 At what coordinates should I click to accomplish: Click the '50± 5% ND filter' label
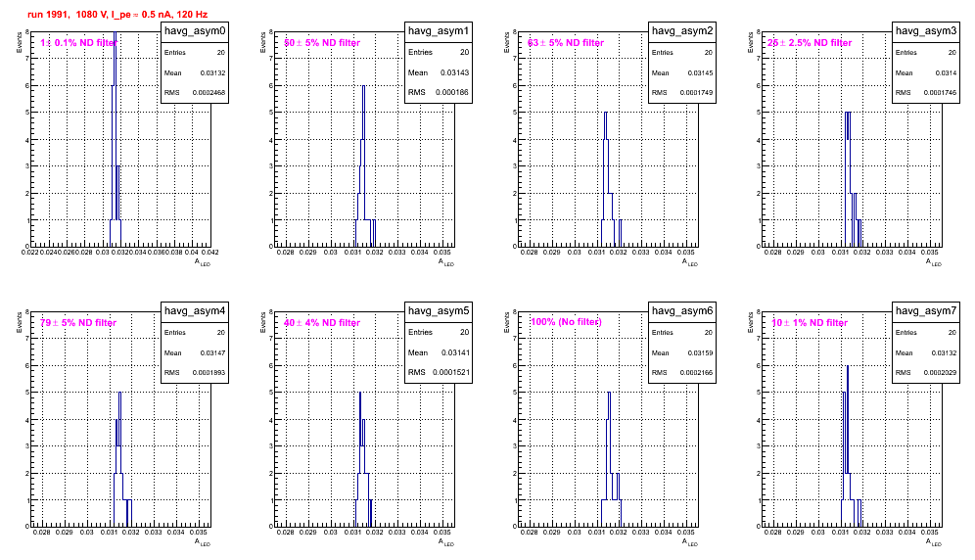[322, 42]
